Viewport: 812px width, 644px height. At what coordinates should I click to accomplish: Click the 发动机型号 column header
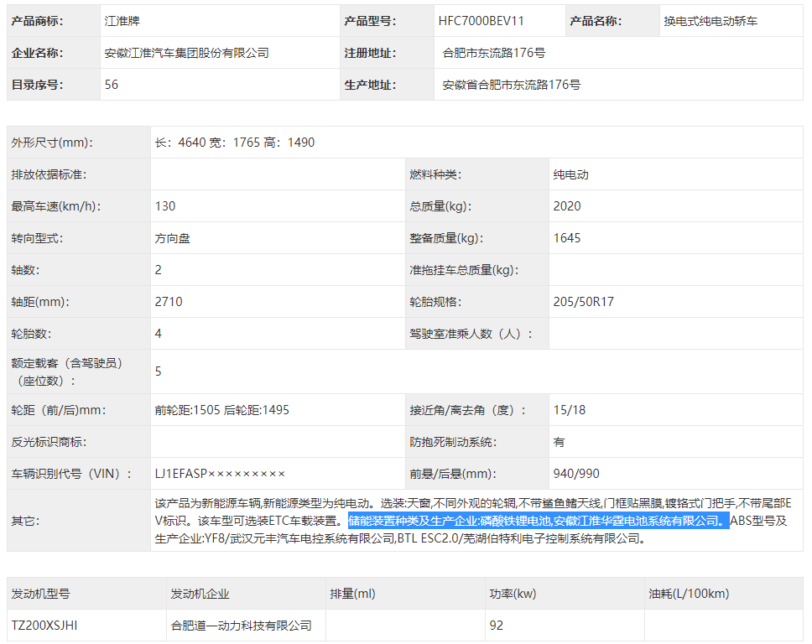pos(41,594)
